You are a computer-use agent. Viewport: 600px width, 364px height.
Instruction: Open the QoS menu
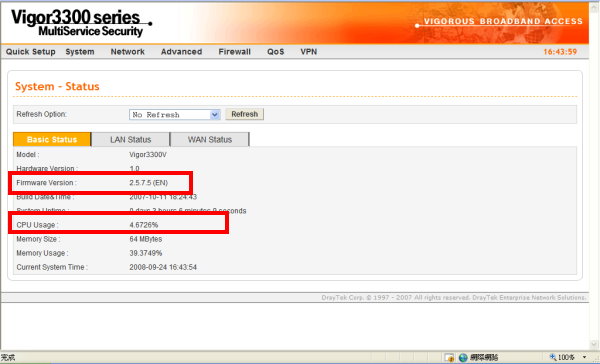coord(276,52)
